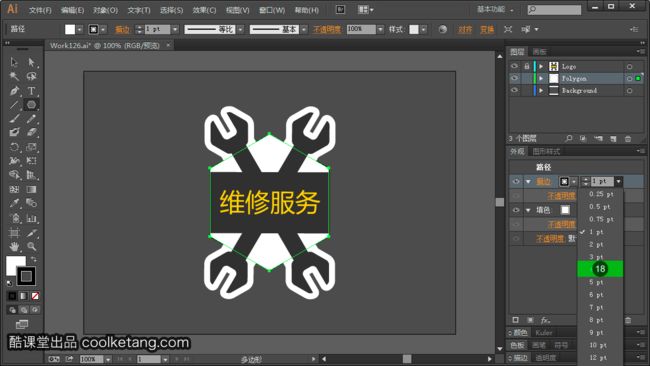650x366 pixels.
Task: Select the Eraser tool
Action: click(32, 133)
